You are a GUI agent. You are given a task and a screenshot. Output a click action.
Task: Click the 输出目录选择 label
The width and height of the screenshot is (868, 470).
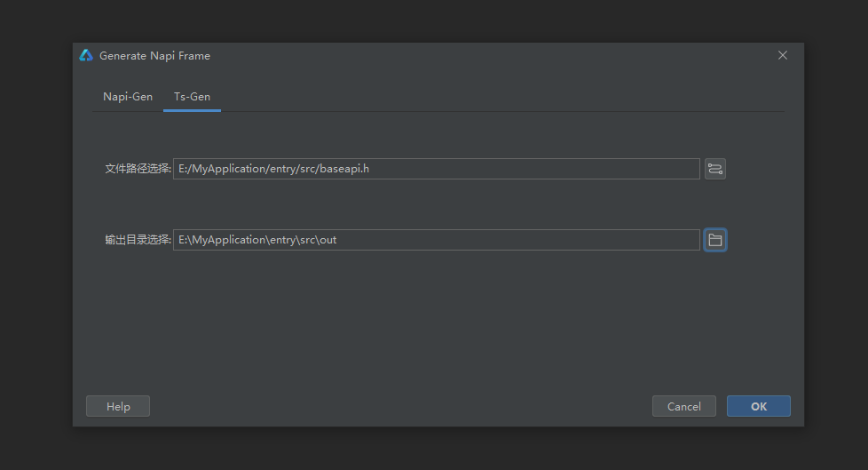[x=138, y=240]
